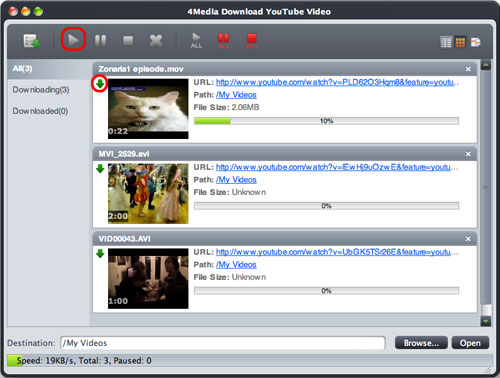Click green download arrow of VID00043.AVI
Screen dimensions: 500x378
[x=100, y=254]
